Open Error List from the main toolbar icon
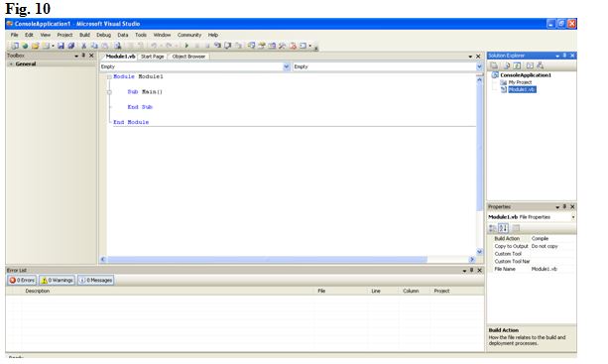Image resolution: width=608 pixels, height=364 pixels. click(x=293, y=46)
